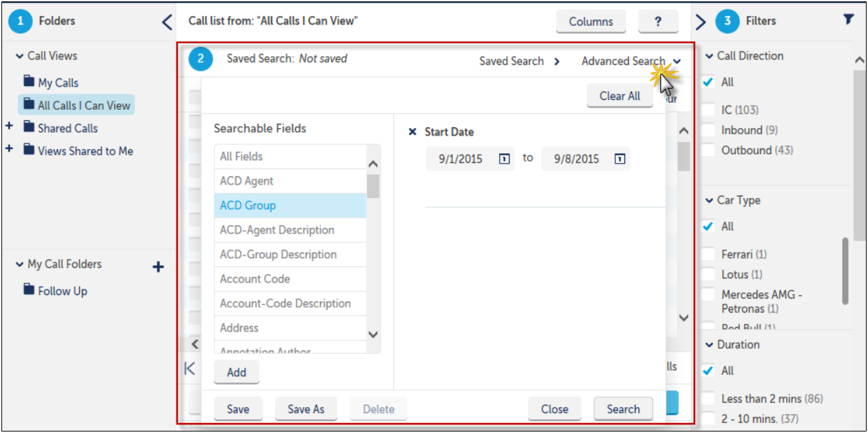Click the filter funnel icon
The height and width of the screenshot is (435, 868).
coord(848,20)
